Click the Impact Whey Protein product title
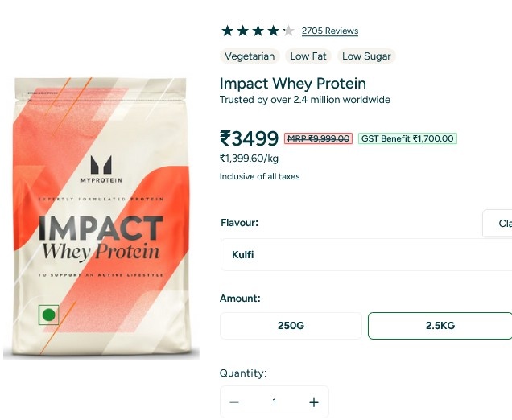 293,84
